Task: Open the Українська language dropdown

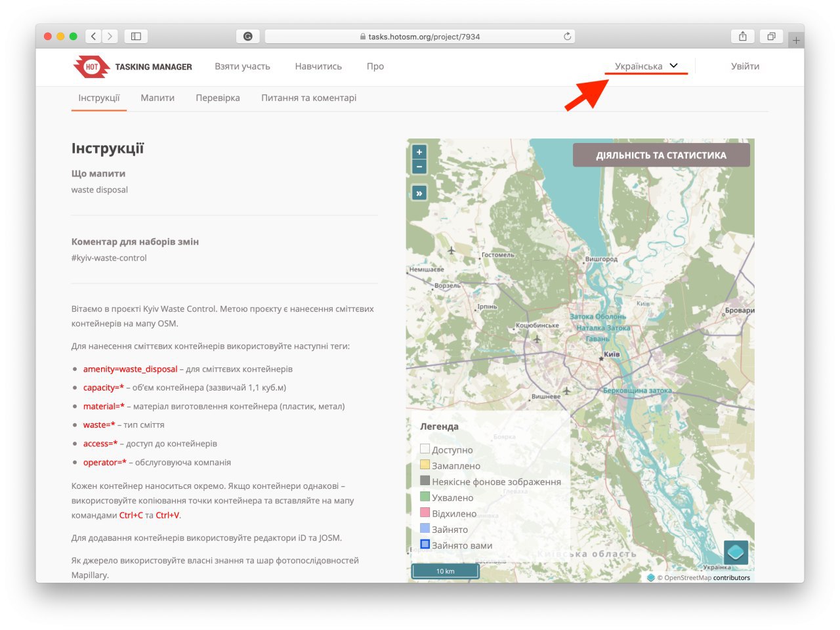Action: [646, 66]
